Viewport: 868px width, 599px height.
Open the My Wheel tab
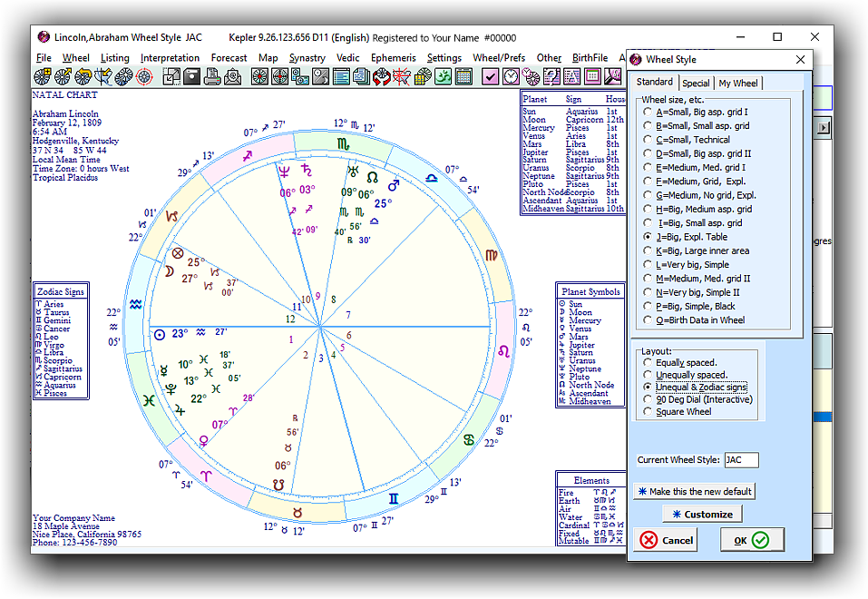coord(738,83)
